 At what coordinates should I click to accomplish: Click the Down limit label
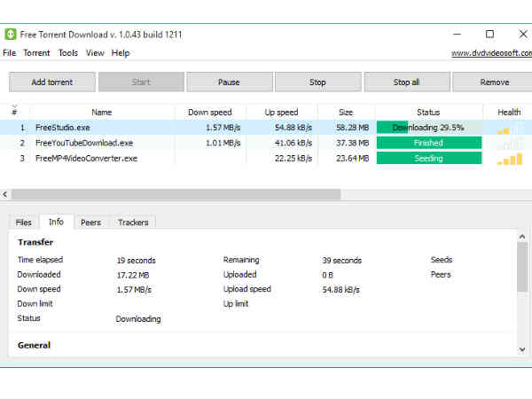tap(35, 303)
